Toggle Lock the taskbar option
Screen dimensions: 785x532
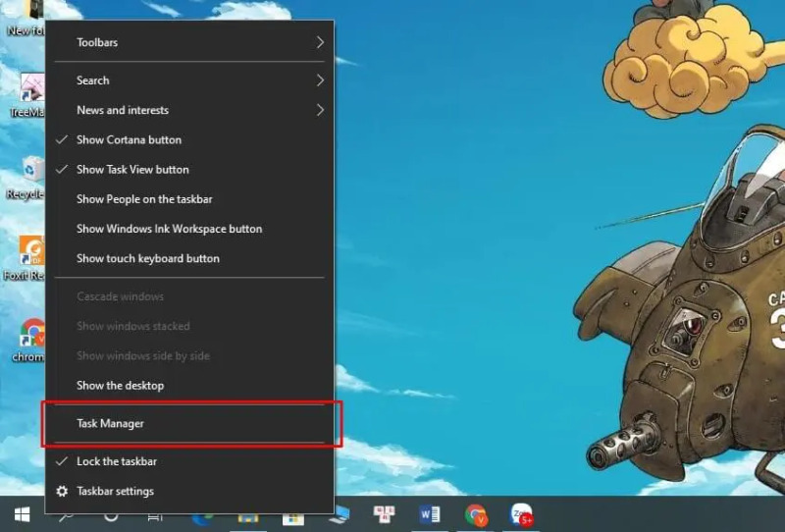[189, 461]
